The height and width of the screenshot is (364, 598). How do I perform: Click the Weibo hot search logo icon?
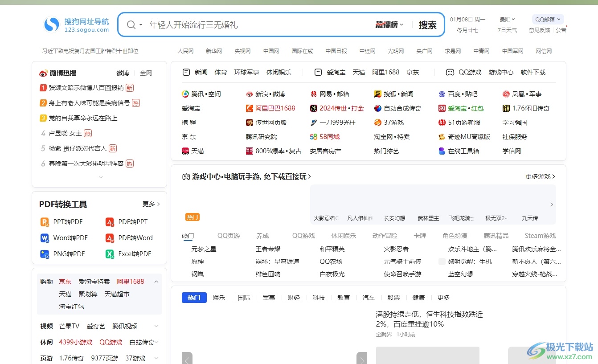(x=43, y=73)
